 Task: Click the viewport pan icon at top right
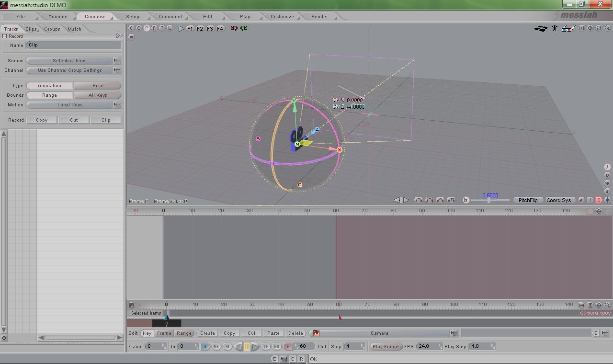(x=590, y=28)
